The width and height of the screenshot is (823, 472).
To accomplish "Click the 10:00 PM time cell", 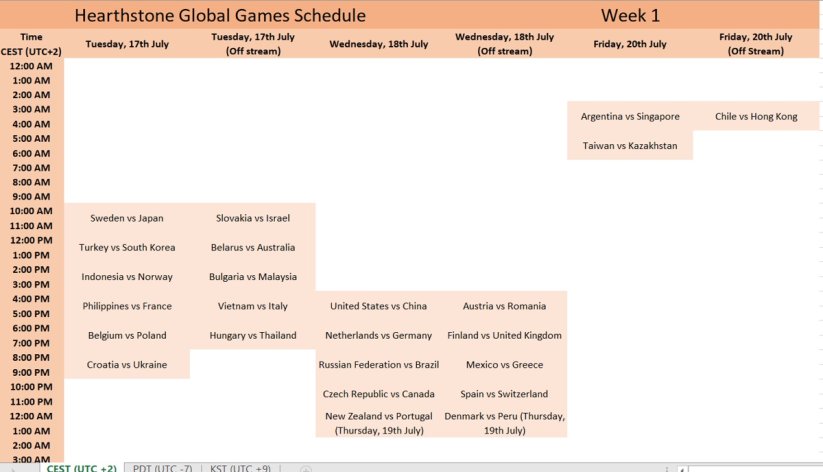I will click(31, 386).
